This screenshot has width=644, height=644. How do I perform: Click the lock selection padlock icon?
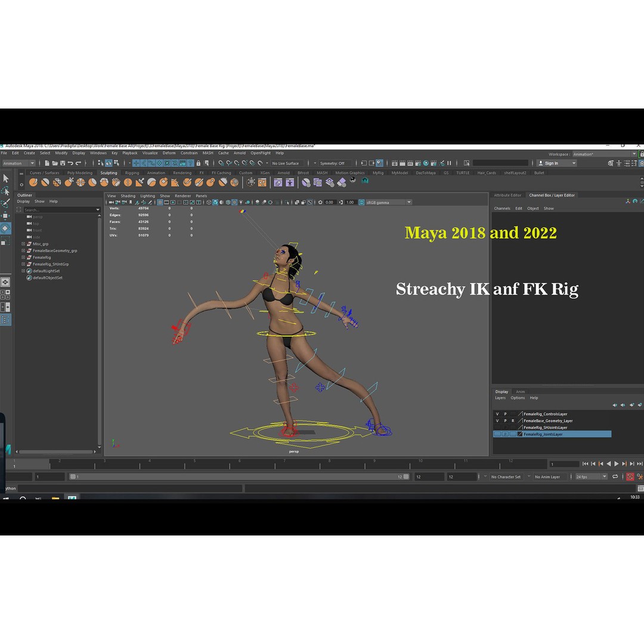[199, 163]
